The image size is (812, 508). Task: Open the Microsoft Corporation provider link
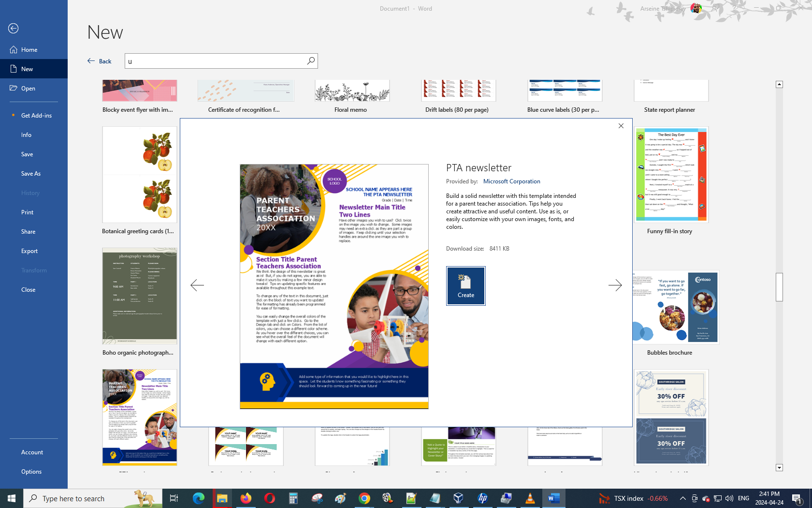tap(511, 181)
